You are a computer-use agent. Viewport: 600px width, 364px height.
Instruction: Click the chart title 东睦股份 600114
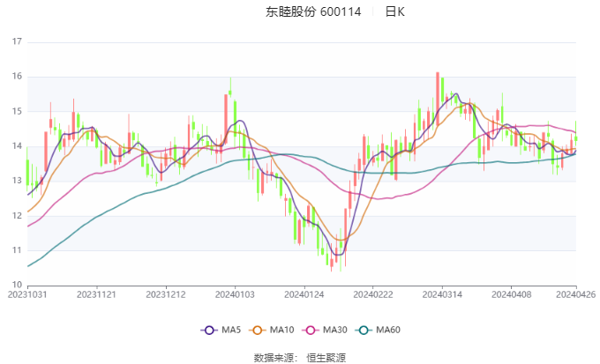tap(313, 11)
